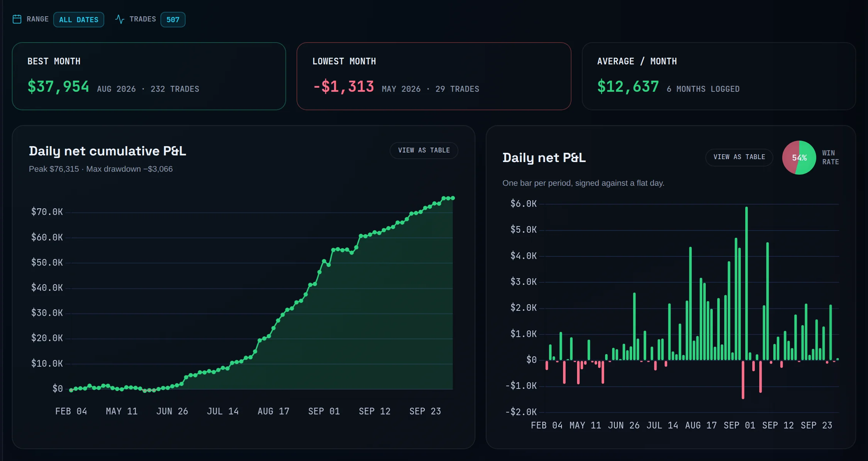
Task: Click the 'Daily net P&L' heading
Action: (x=544, y=158)
